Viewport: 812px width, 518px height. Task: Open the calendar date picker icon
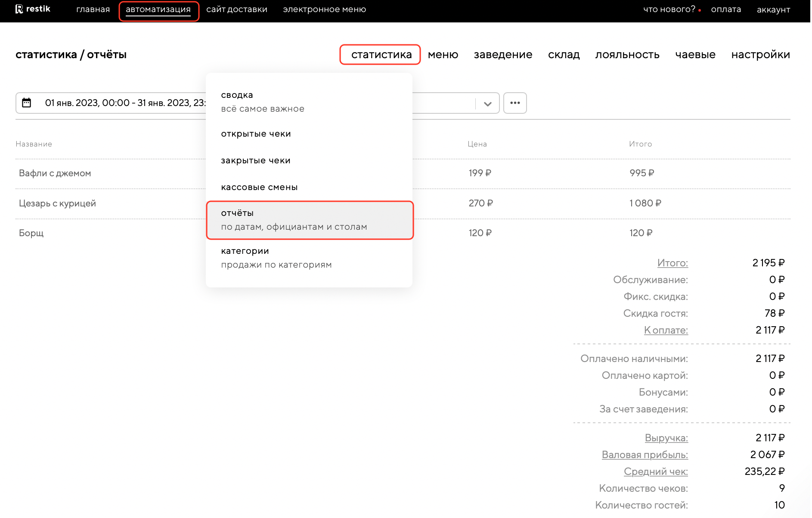tap(27, 103)
